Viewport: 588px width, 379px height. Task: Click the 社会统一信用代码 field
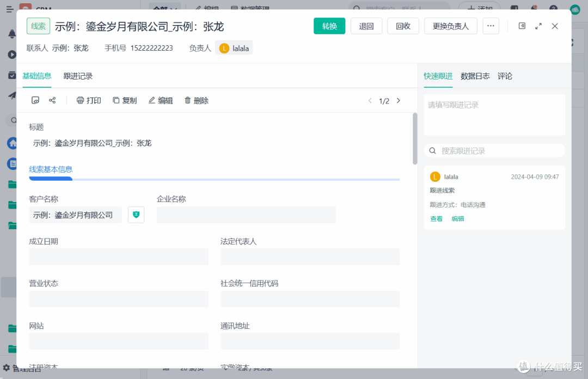[310, 299]
